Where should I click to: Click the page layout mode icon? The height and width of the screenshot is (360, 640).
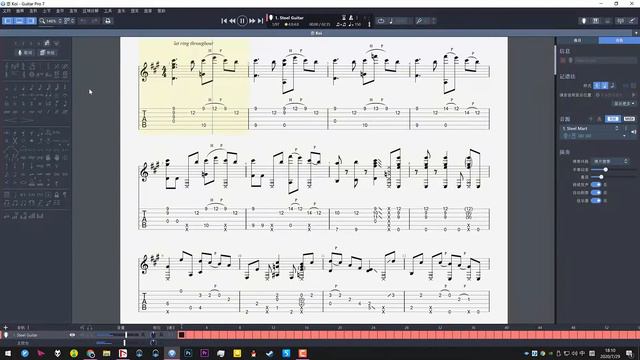click(67, 21)
